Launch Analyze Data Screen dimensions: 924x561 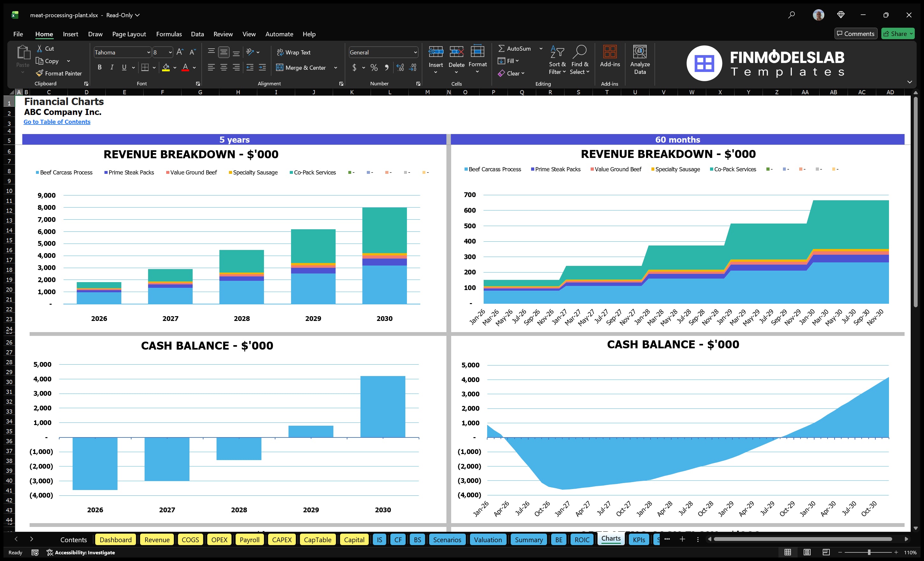pyautogui.click(x=640, y=60)
